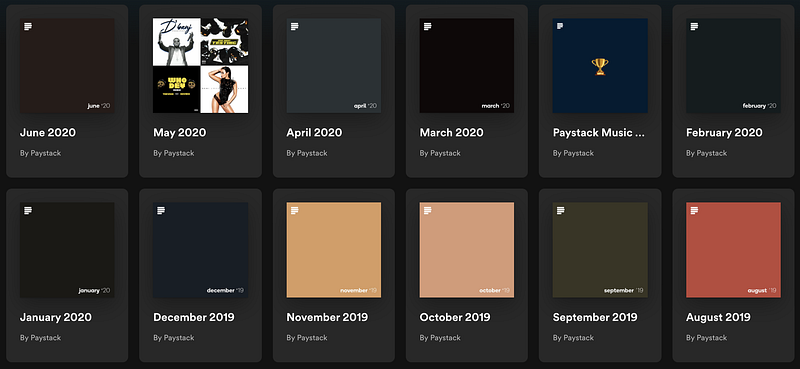Click the 'june '20' cover label

click(98, 106)
